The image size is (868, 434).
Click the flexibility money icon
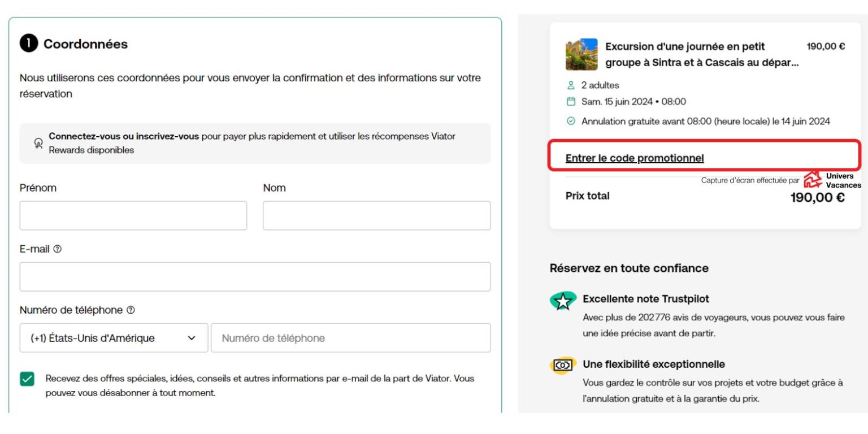click(562, 366)
